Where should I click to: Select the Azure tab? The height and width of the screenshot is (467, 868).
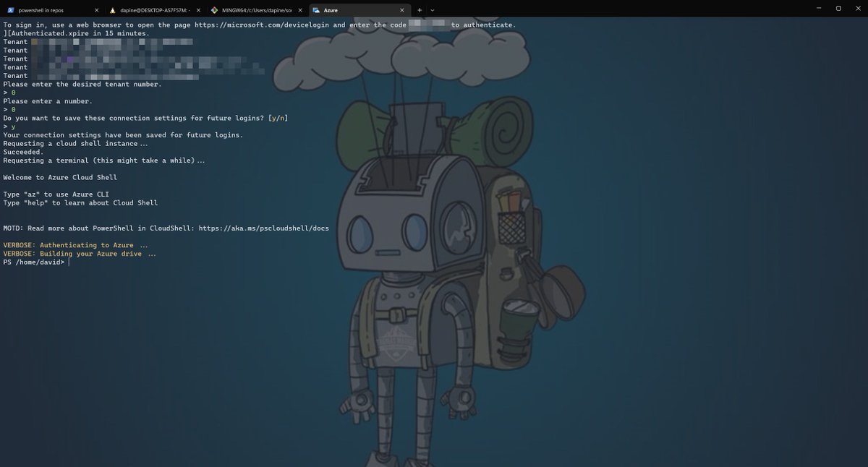[359, 10]
